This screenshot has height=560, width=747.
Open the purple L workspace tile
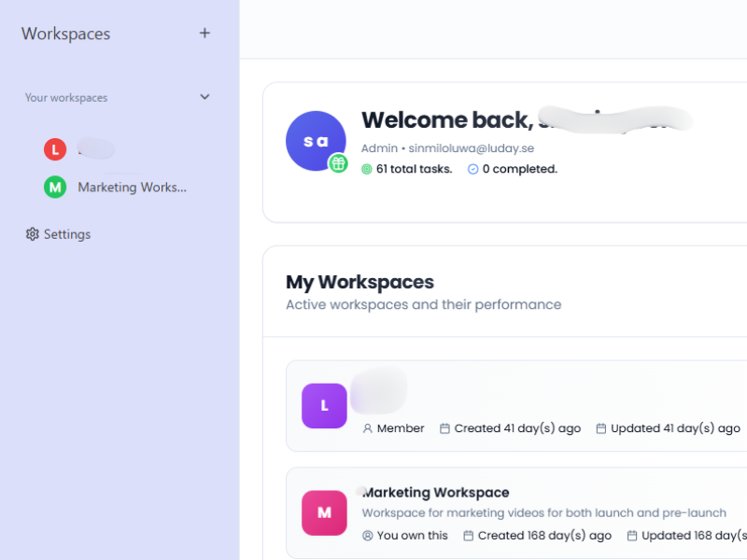[324, 406]
